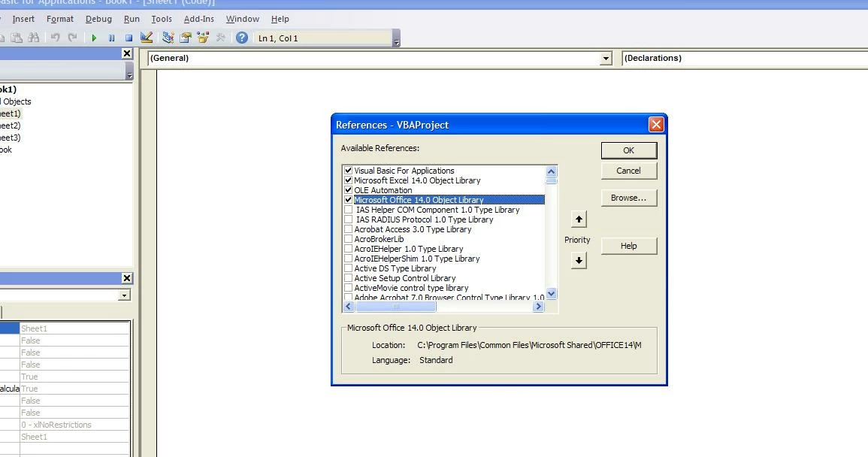Check IAS RADIUS Protocol 1.0 box

point(348,219)
